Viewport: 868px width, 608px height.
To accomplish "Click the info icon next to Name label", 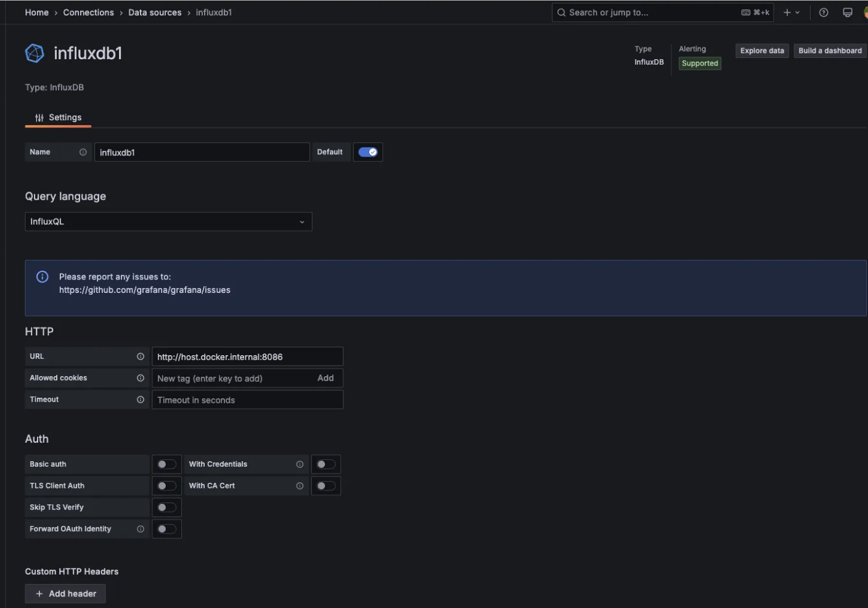I will coord(83,152).
